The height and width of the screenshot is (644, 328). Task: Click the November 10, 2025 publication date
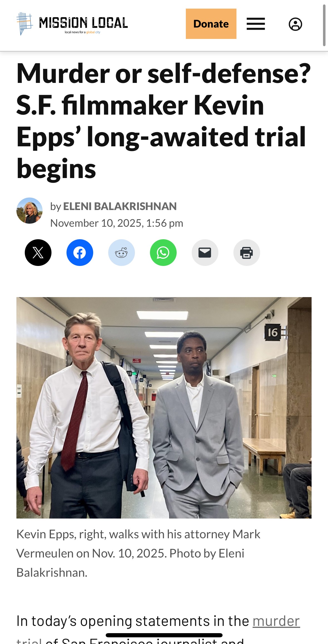pyautogui.click(x=117, y=223)
